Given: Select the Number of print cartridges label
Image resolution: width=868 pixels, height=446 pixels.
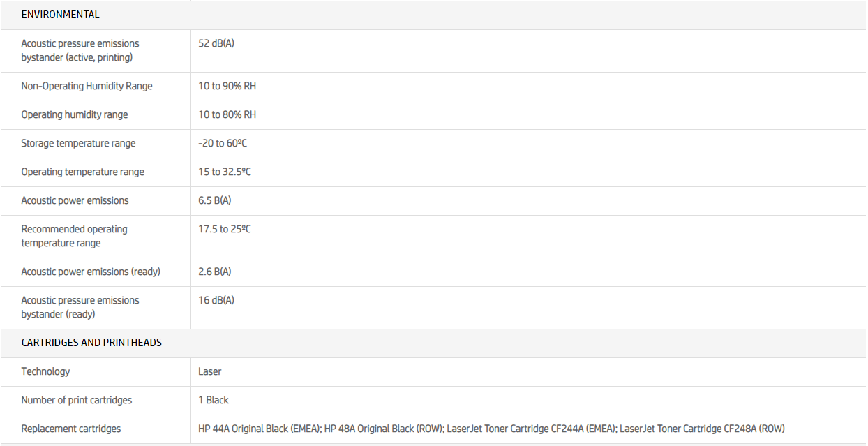Looking at the screenshot, I should point(76,401).
